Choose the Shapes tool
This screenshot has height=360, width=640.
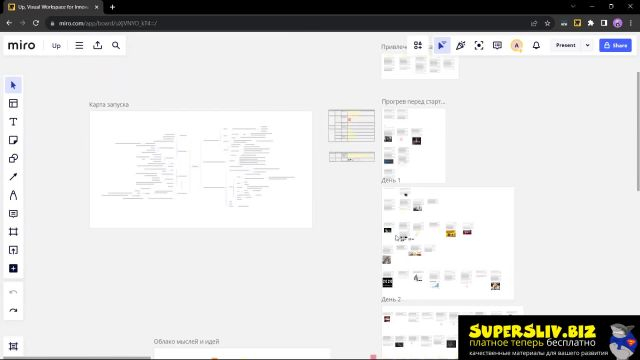click(13, 158)
